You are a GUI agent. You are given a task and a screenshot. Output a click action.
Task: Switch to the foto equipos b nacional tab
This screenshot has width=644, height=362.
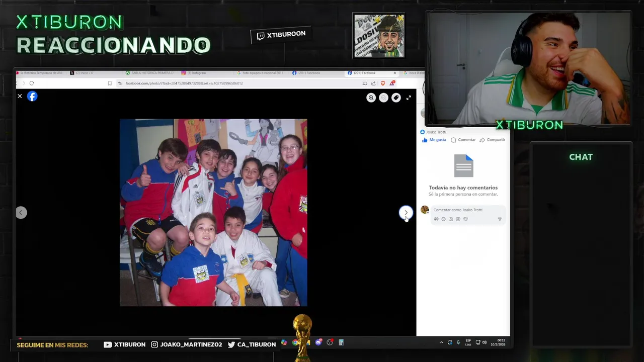coord(262,73)
